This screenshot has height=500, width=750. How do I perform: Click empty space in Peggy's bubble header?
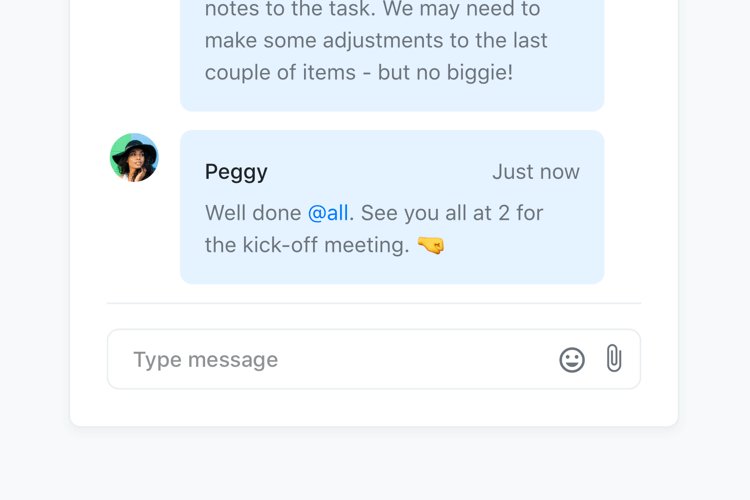[x=380, y=172]
